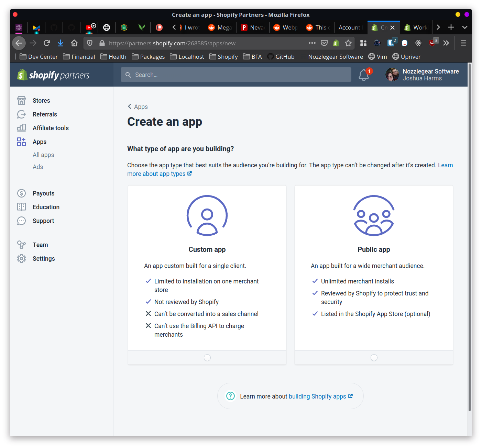Screen dimensions: 482x448
Task: Click the Referrals arrow icon
Action: click(21, 114)
